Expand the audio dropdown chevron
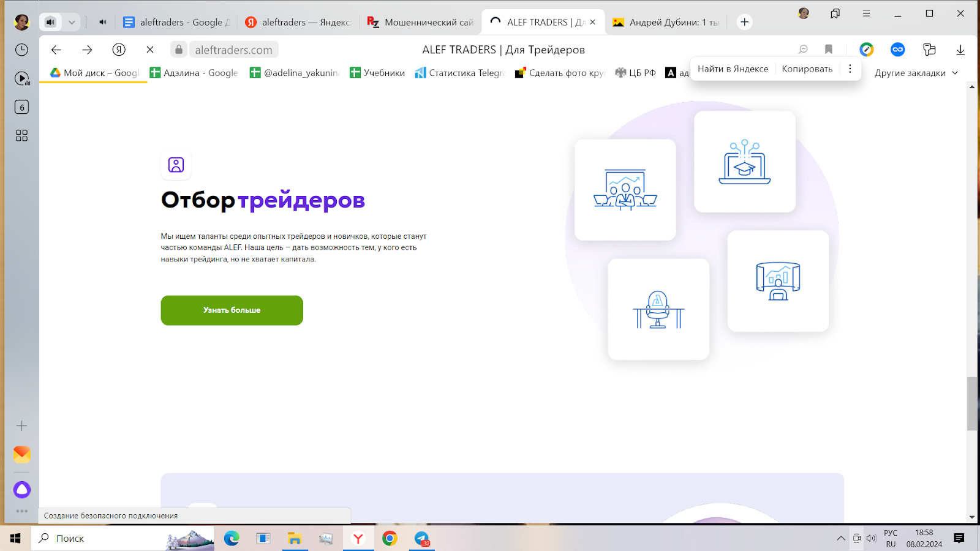980x551 pixels. pyautogui.click(x=72, y=22)
